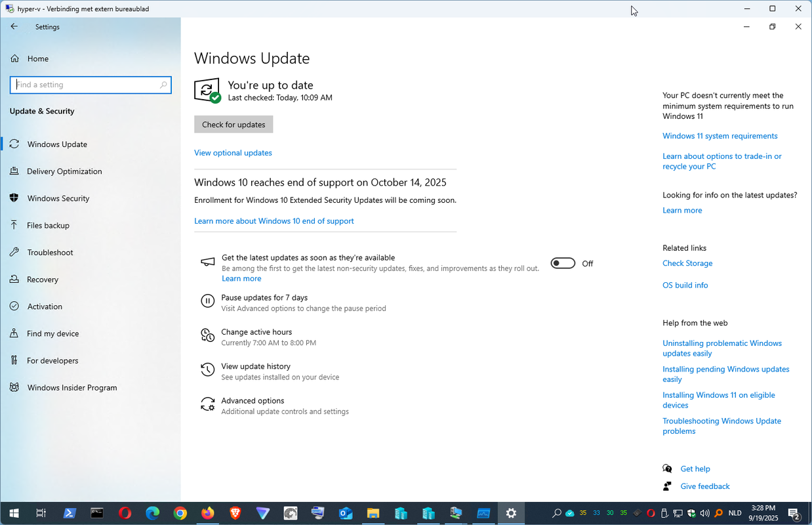
Task: Switch to Firefox in taskbar
Action: point(207,513)
